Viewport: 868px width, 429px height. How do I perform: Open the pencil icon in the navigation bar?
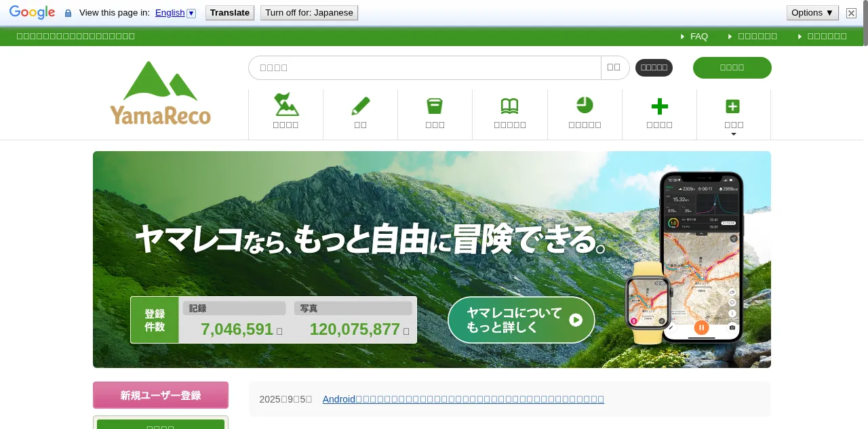(361, 106)
